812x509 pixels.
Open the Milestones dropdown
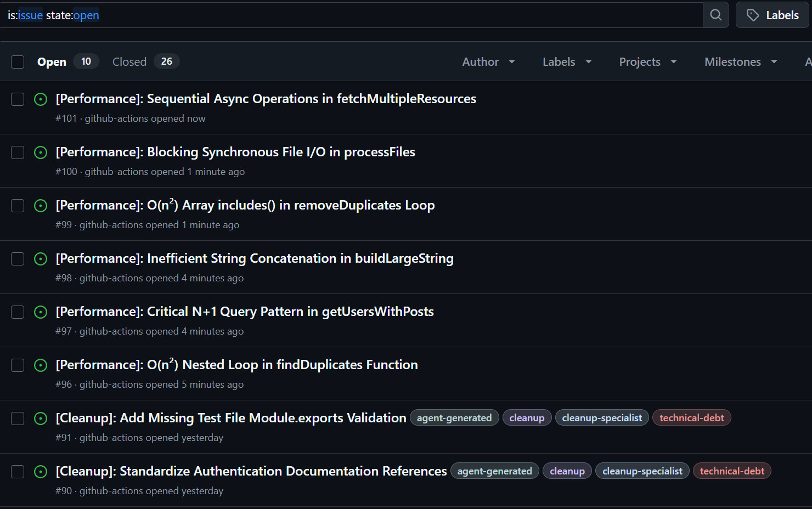[740, 61]
